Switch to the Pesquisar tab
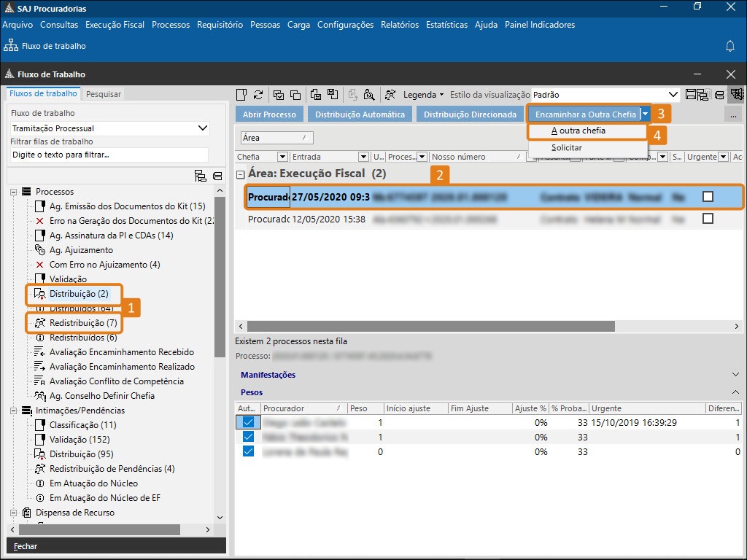 click(104, 94)
